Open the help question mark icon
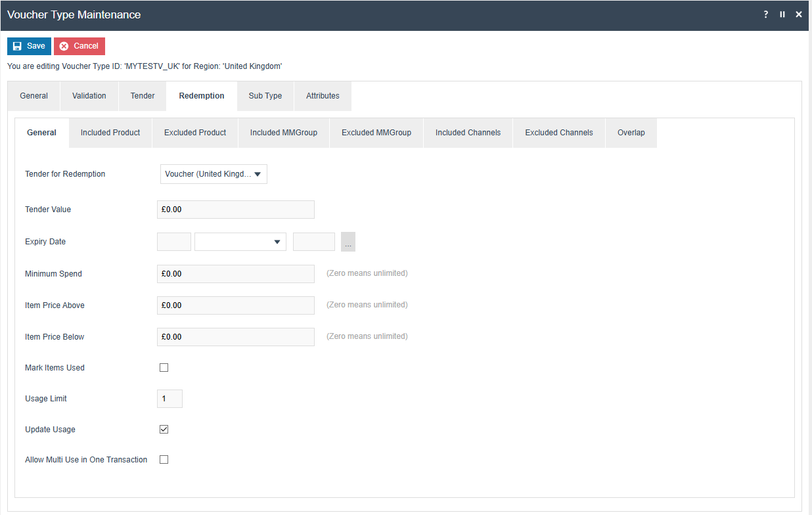 point(766,14)
